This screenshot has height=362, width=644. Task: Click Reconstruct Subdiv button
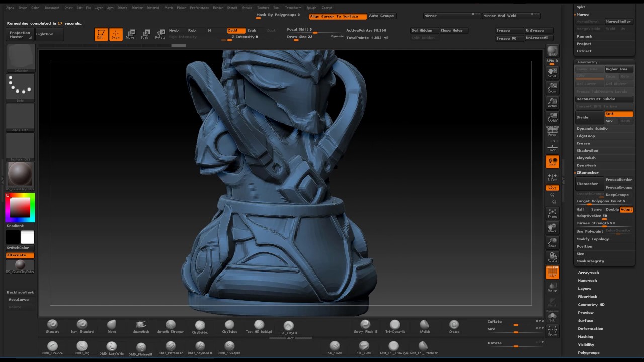tap(604, 99)
